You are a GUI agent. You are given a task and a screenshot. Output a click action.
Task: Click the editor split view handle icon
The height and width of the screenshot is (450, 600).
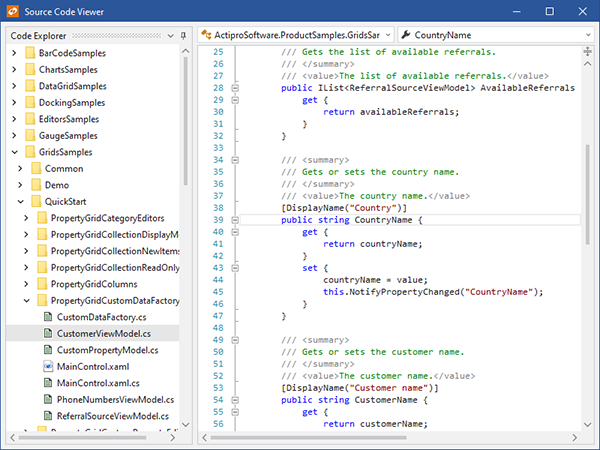click(587, 51)
